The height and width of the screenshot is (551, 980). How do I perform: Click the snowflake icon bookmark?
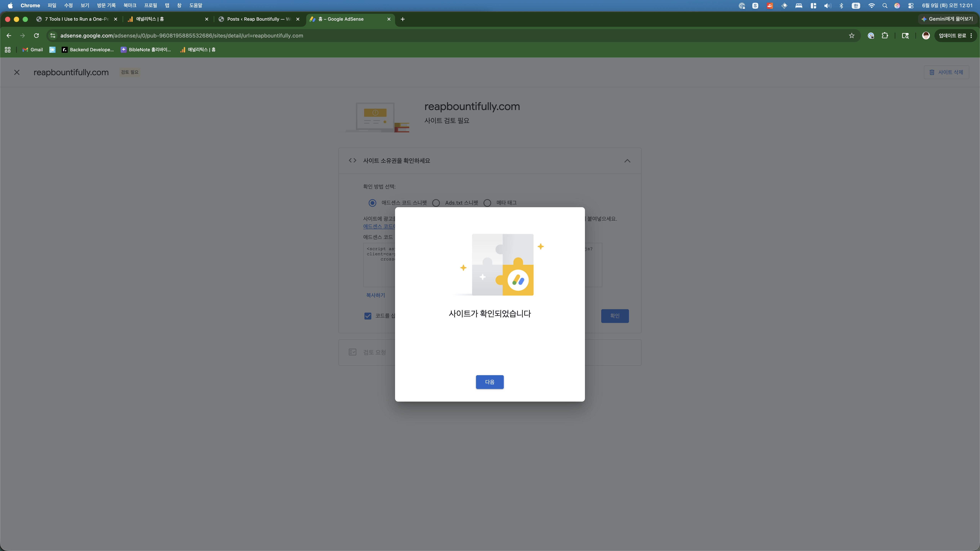[x=52, y=49]
